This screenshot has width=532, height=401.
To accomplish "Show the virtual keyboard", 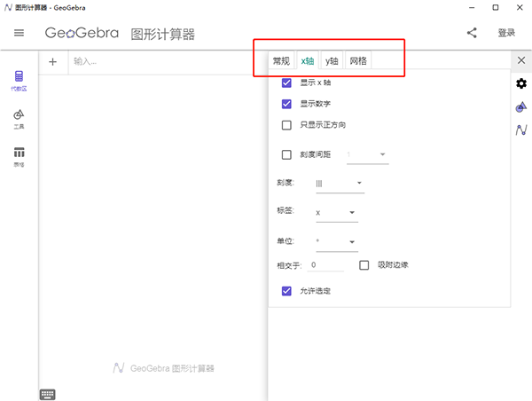I will [48, 394].
